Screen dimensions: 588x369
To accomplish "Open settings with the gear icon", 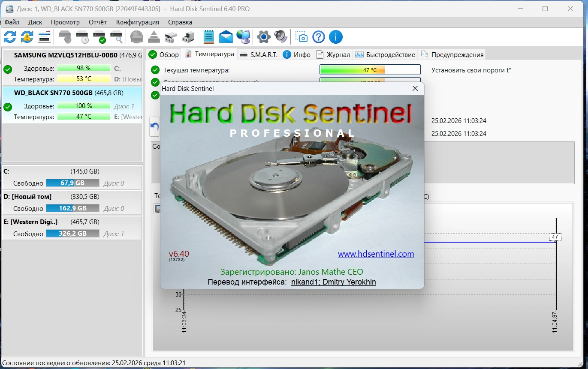I will 263,37.
